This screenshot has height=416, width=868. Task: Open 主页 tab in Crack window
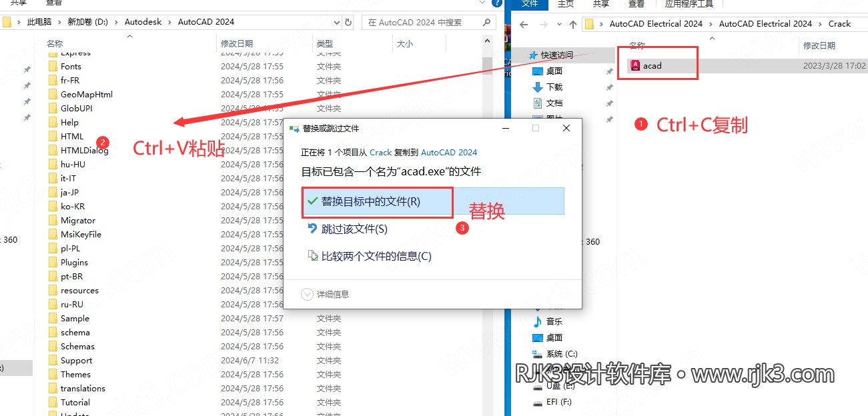(566, 3)
